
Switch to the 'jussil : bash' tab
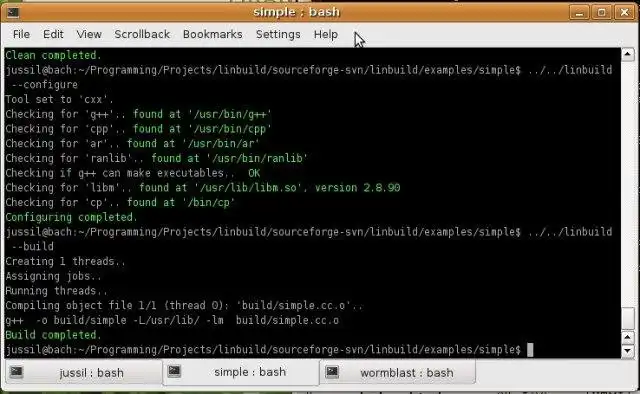[x=83, y=372]
